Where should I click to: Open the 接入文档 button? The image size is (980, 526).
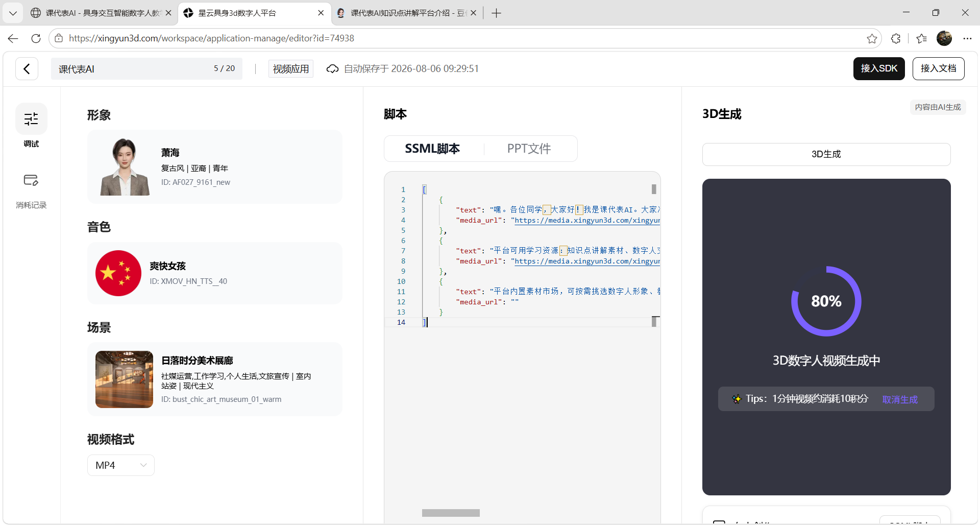(938, 68)
